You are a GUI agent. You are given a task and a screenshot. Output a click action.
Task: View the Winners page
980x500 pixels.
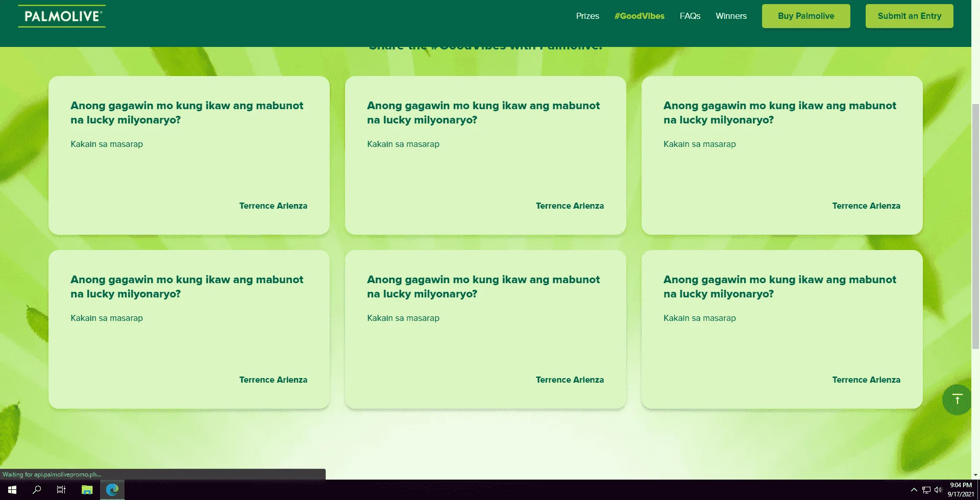click(x=731, y=16)
